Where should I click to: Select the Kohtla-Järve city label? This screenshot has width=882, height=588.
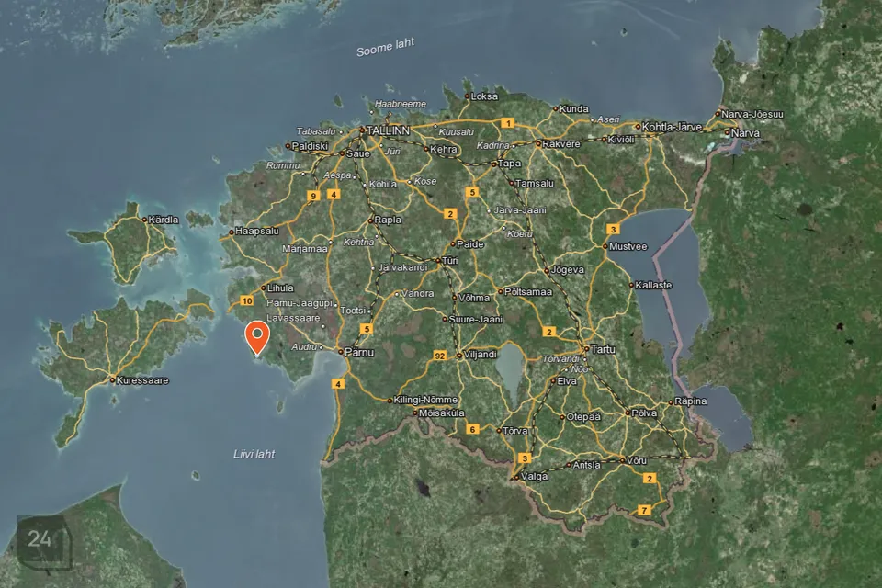coord(672,126)
